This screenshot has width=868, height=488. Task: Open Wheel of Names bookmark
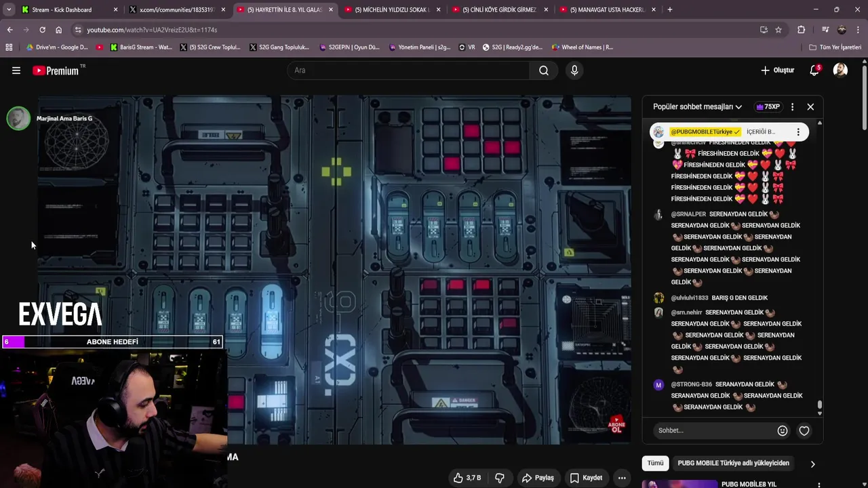(583, 47)
